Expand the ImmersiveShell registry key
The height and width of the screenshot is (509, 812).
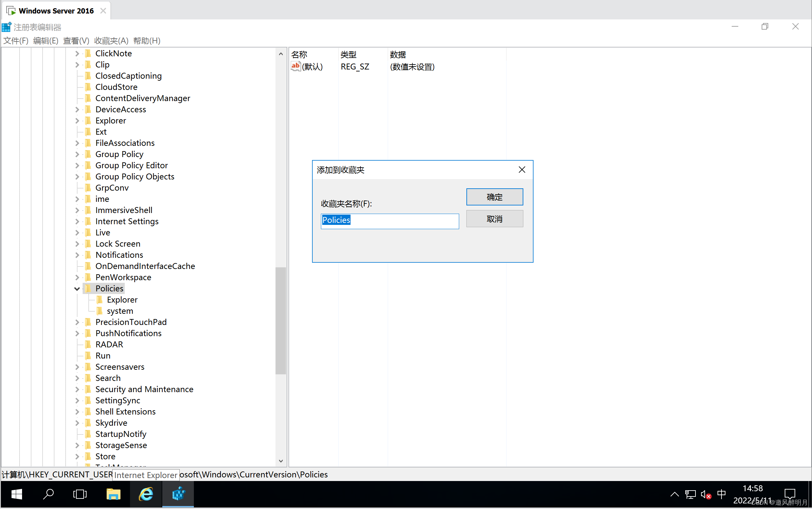click(77, 210)
